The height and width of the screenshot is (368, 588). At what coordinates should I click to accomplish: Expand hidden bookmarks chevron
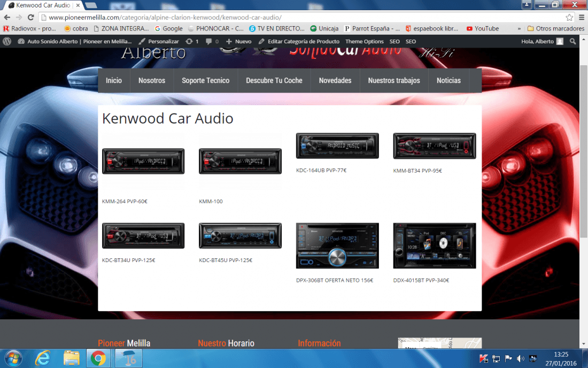coord(519,28)
